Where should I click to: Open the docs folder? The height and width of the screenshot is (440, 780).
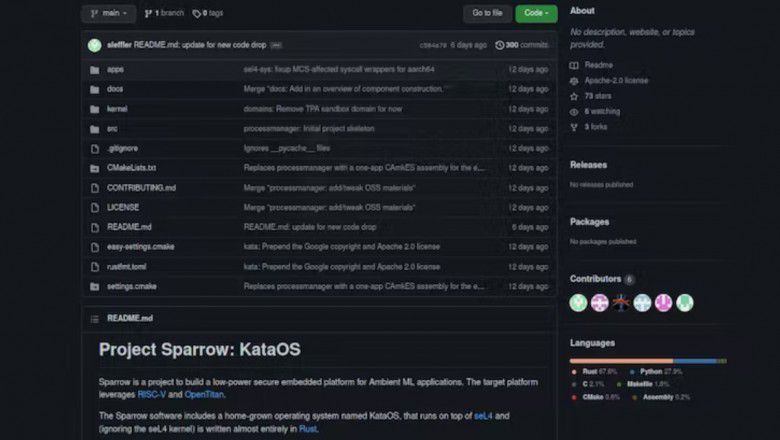click(115, 89)
